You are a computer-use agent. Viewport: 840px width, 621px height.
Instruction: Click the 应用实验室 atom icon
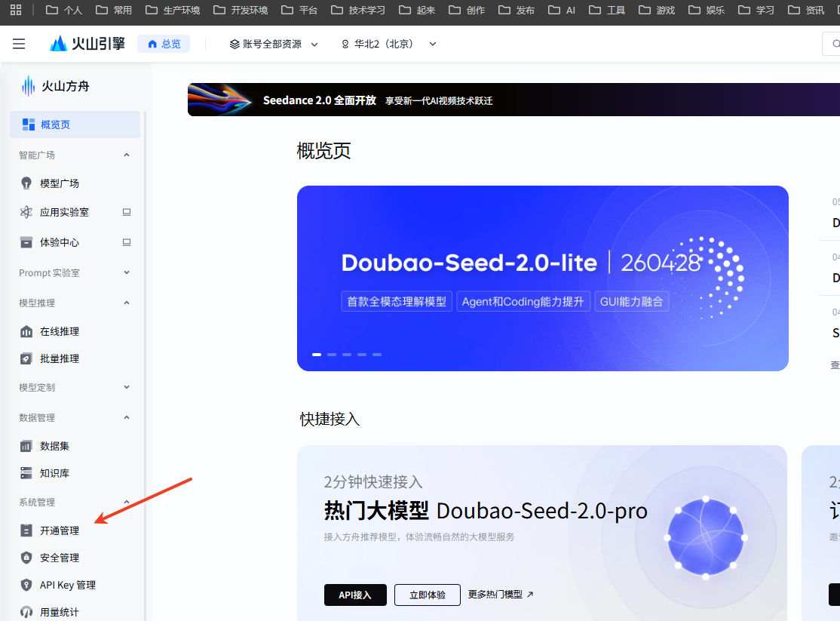pos(26,212)
